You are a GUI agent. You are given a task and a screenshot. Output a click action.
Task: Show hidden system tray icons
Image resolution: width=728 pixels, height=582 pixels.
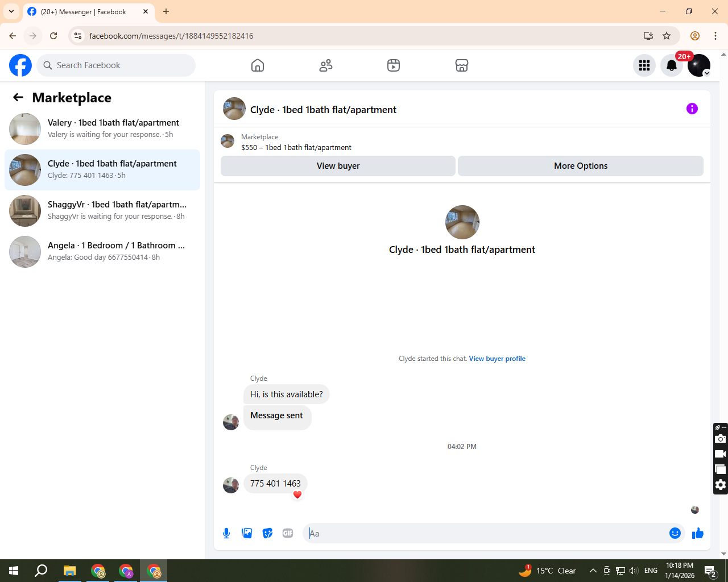pyautogui.click(x=593, y=571)
